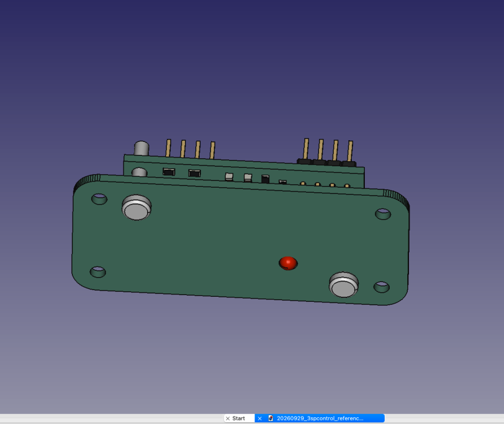This screenshot has width=504, height=424.
Task: Select the 20260929_3spcontrol_referenc... document tab
Action: [x=320, y=418]
